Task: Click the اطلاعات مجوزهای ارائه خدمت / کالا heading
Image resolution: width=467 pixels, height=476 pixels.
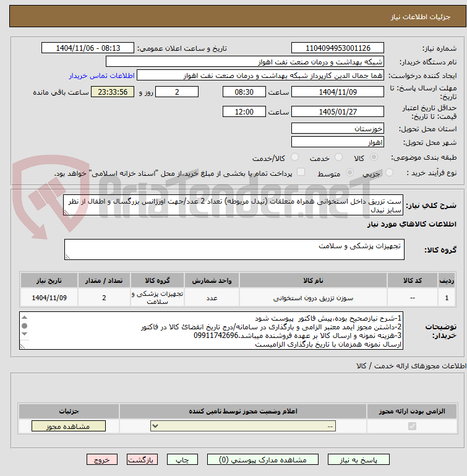Action: 411,366
